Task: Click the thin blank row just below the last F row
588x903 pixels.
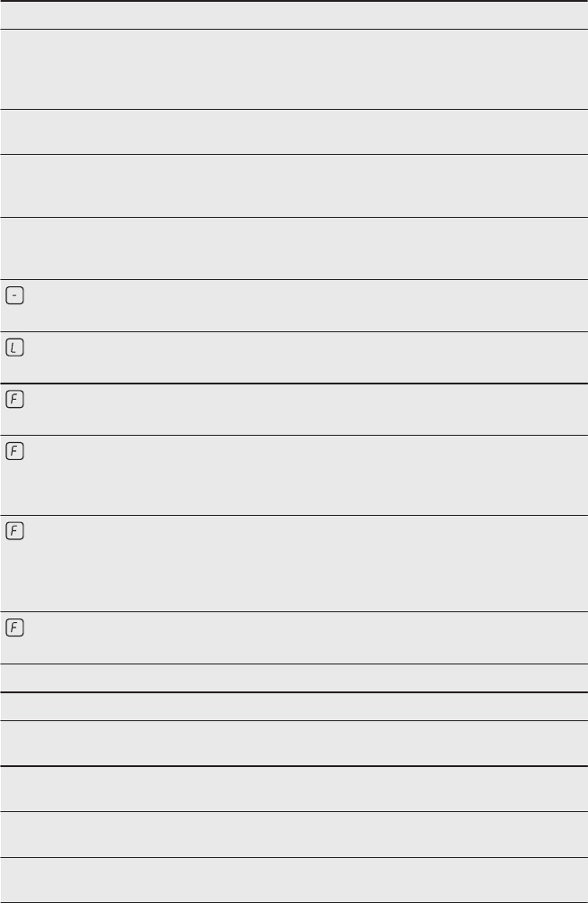Action: (294, 678)
